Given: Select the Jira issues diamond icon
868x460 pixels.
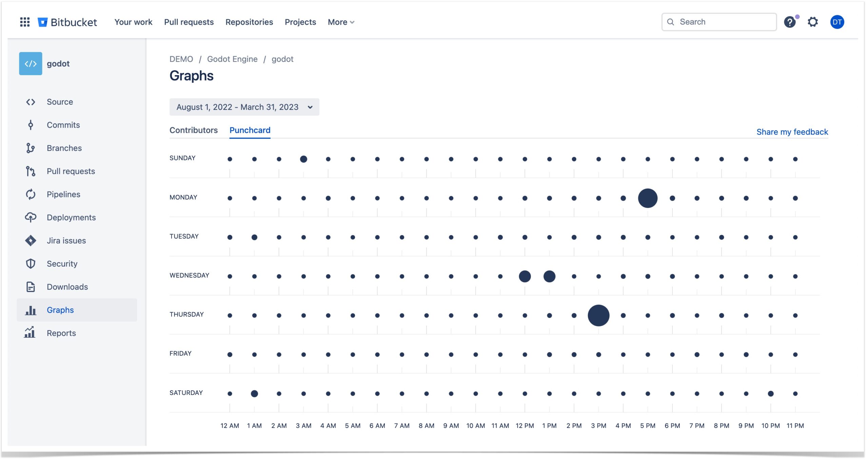Looking at the screenshot, I should tap(31, 240).
